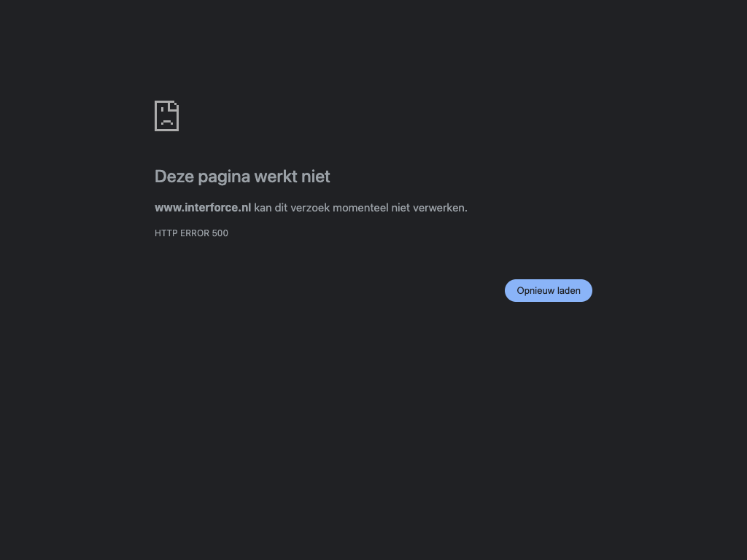Select the bold www.interforce.nl domain text
Image resolution: width=747 pixels, height=560 pixels.
203,208
